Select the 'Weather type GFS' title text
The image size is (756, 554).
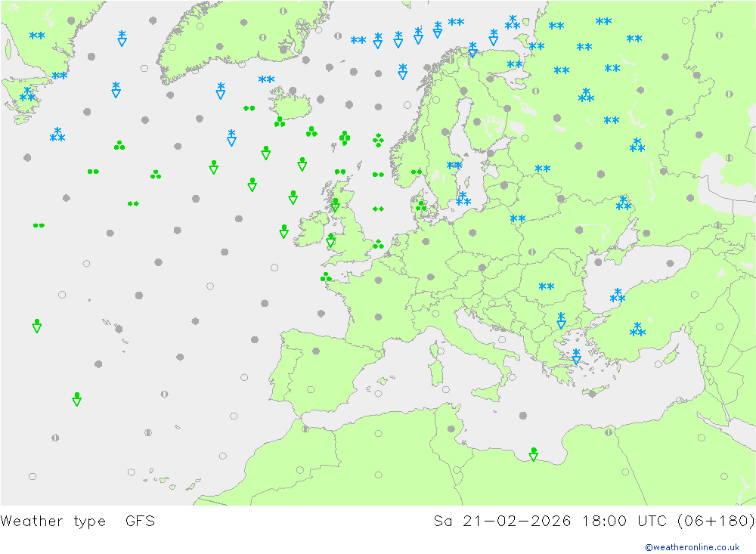pos(78,522)
